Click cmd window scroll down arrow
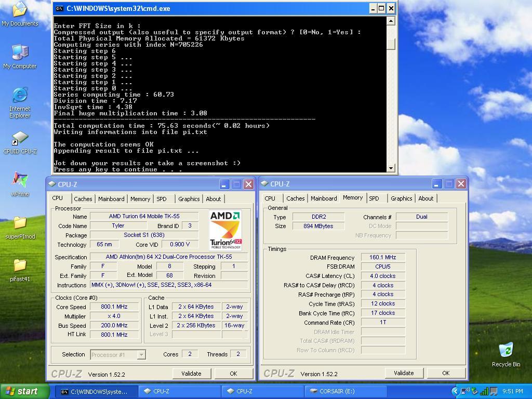Image resolution: width=532 pixels, height=399 pixels. [x=391, y=168]
